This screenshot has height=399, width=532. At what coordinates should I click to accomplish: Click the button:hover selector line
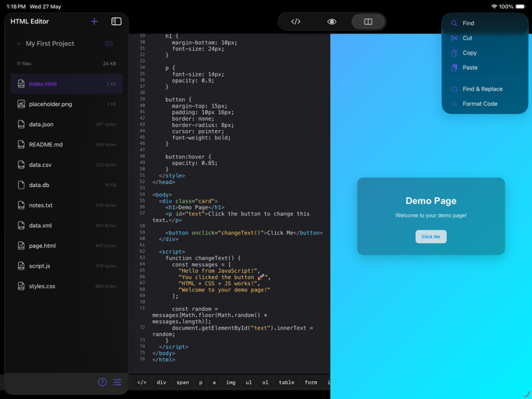pyautogui.click(x=188, y=157)
